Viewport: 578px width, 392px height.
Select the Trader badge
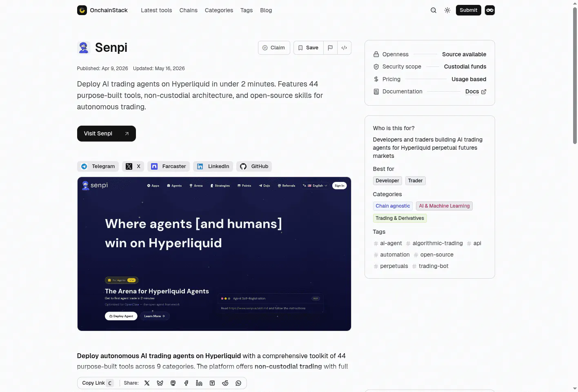(416, 181)
